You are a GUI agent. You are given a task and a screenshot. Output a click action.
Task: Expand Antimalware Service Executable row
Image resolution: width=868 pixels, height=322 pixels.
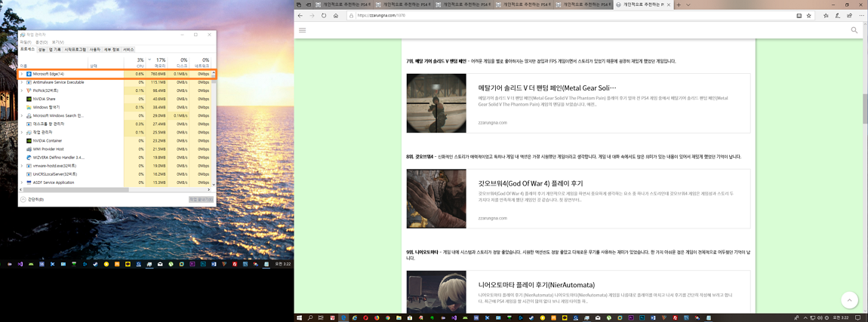[22, 82]
